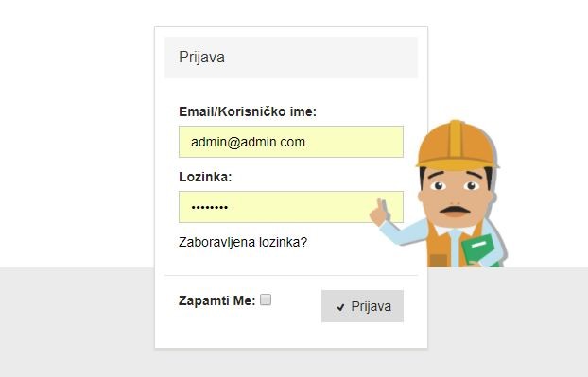Click the checkmark icon inside Prijava button
This screenshot has height=377, width=588.
click(x=340, y=307)
